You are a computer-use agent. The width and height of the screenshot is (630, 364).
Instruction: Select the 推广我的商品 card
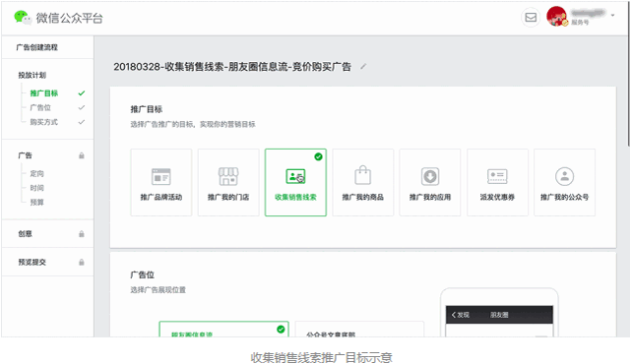363,183
